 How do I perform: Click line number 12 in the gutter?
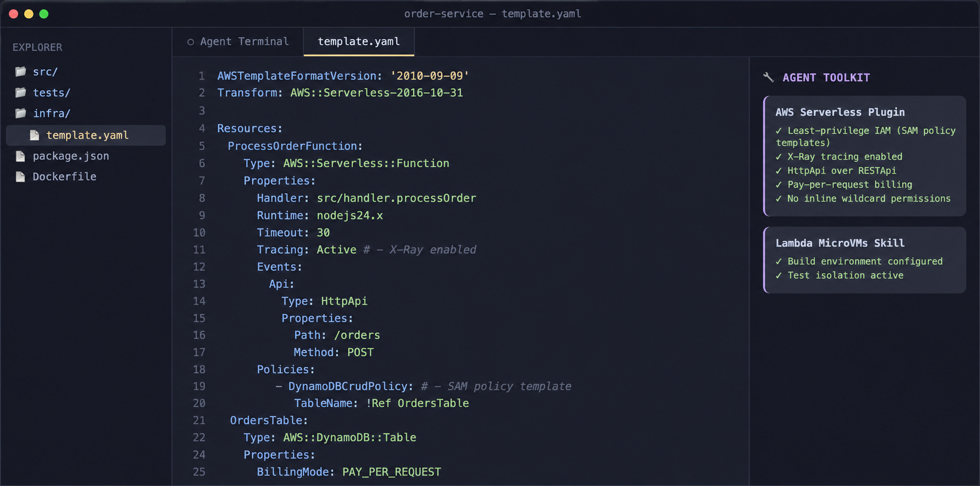pos(199,267)
